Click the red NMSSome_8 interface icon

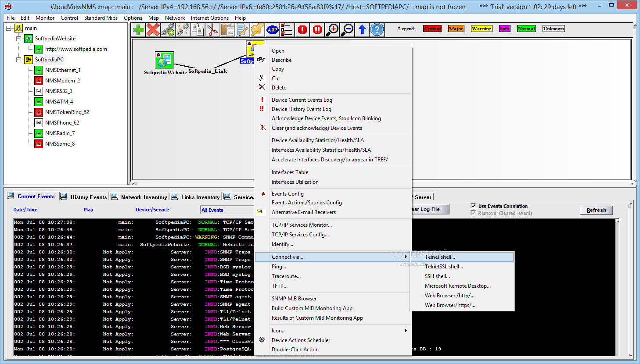(x=39, y=144)
